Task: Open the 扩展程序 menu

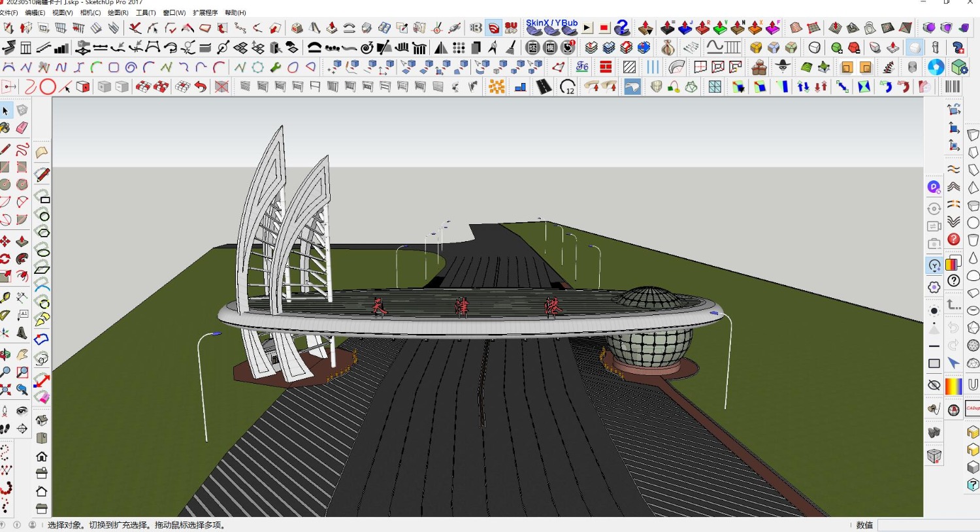Action: (205, 12)
